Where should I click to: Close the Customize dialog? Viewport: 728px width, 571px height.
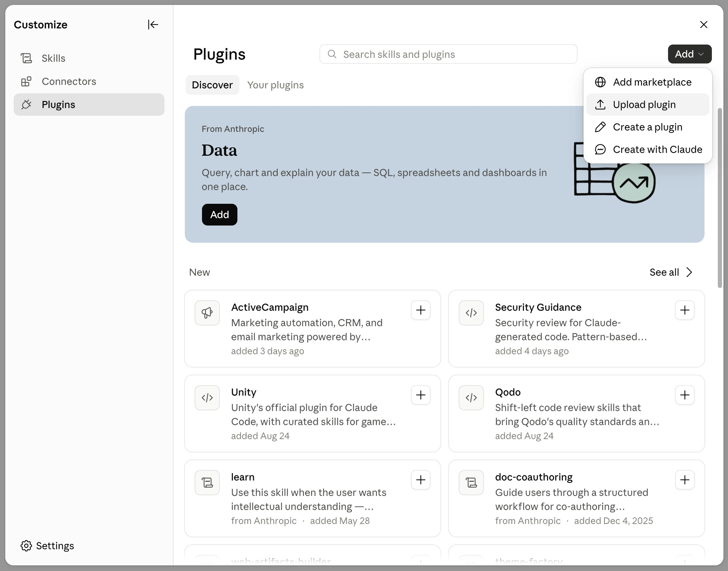pos(703,25)
